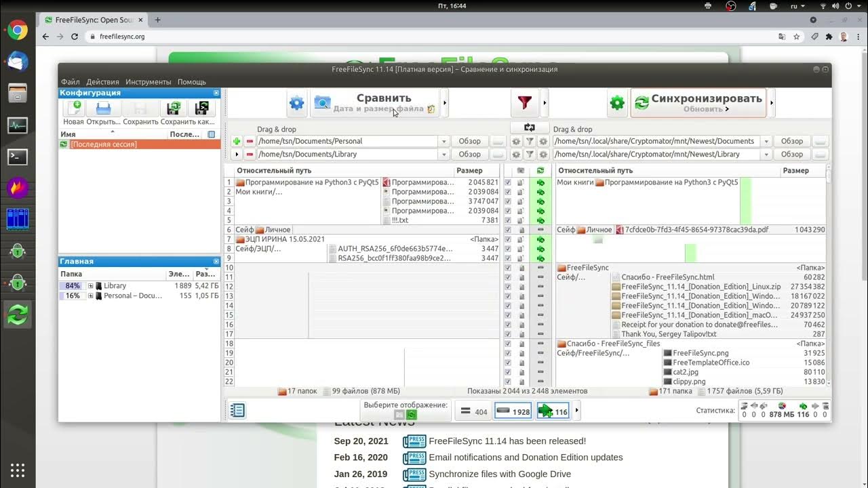Open the Помощь menu
This screenshot has width=868, height=488.
[x=192, y=82]
